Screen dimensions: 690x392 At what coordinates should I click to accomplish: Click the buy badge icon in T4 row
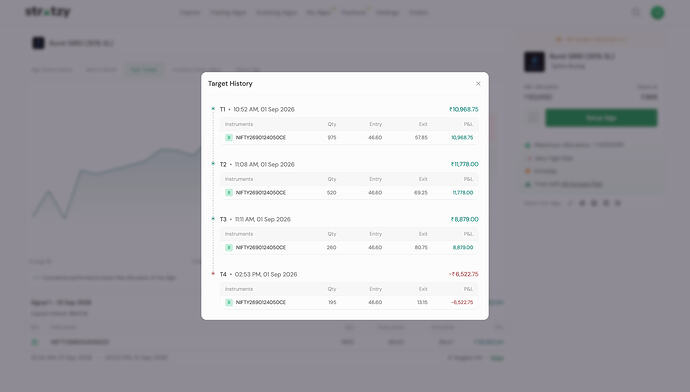(x=229, y=303)
